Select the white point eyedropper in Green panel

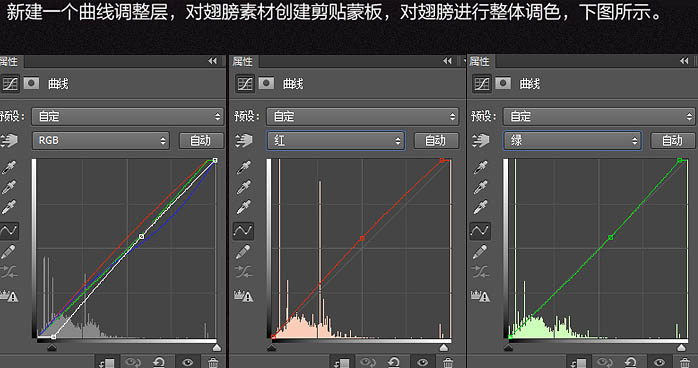click(x=480, y=206)
